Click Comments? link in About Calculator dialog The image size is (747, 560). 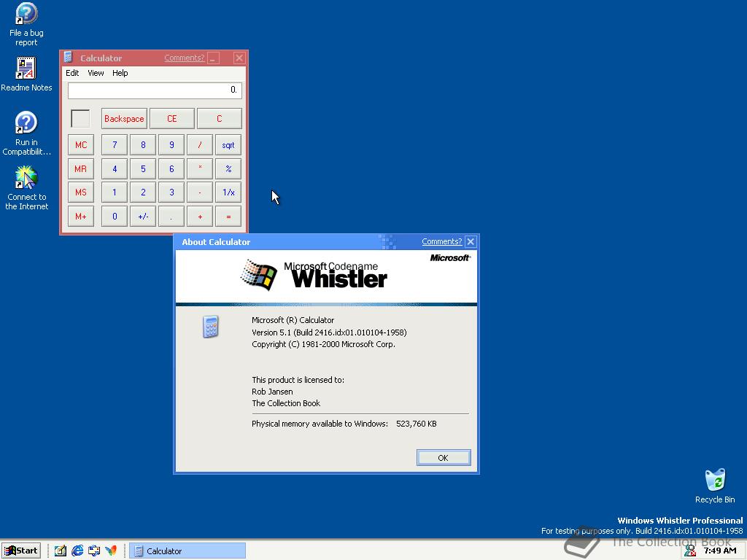point(441,241)
